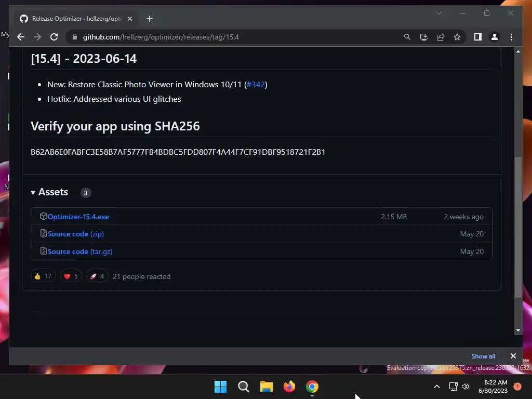Download Optimizer-15.4.exe
532x399 pixels.
click(78, 217)
